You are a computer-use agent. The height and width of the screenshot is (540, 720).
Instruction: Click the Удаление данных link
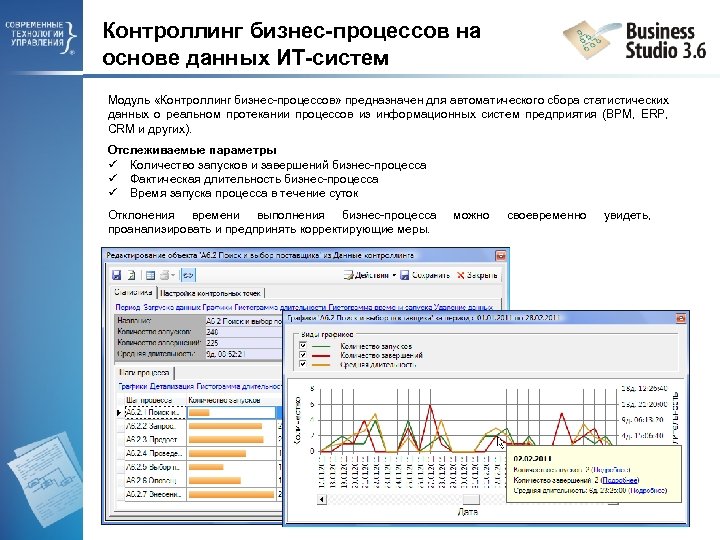[463, 307]
